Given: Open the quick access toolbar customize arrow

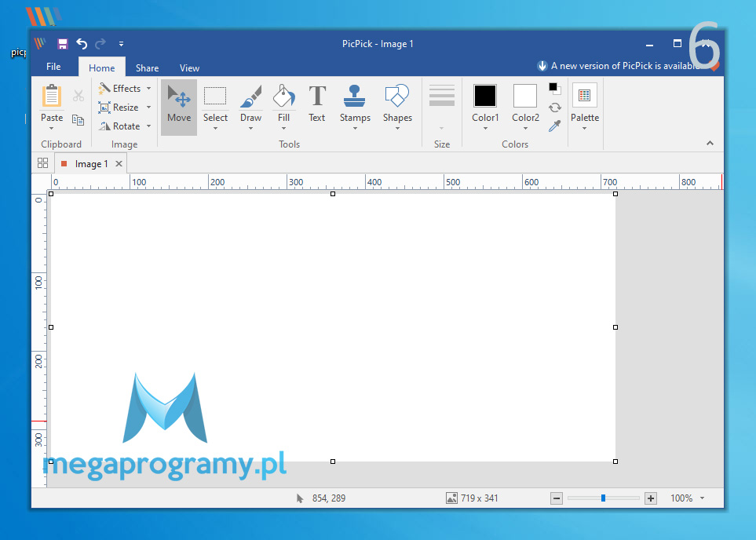Looking at the screenshot, I should (121, 44).
